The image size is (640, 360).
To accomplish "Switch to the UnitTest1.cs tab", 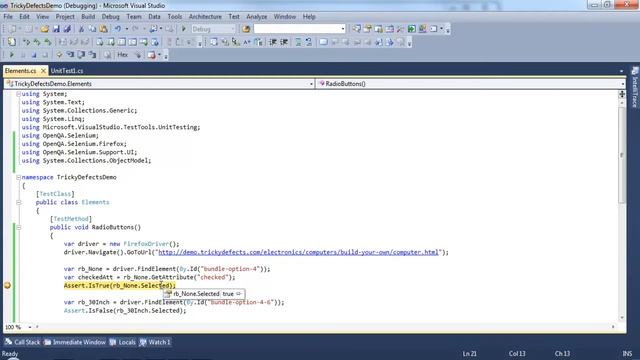I will (x=67, y=71).
